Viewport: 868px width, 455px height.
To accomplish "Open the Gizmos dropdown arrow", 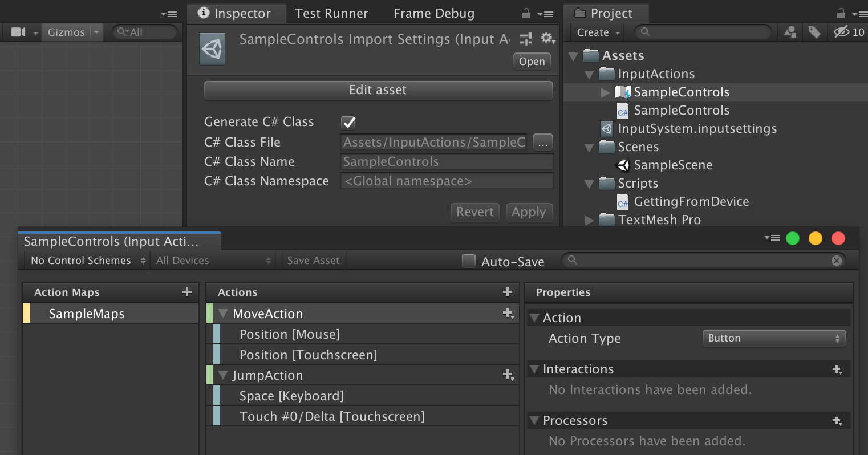I will (x=96, y=32).
